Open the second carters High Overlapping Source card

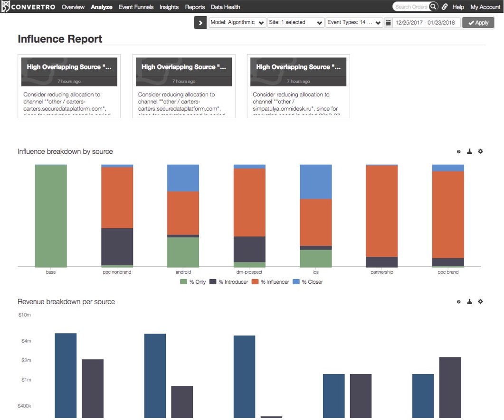tap(183, 86)
